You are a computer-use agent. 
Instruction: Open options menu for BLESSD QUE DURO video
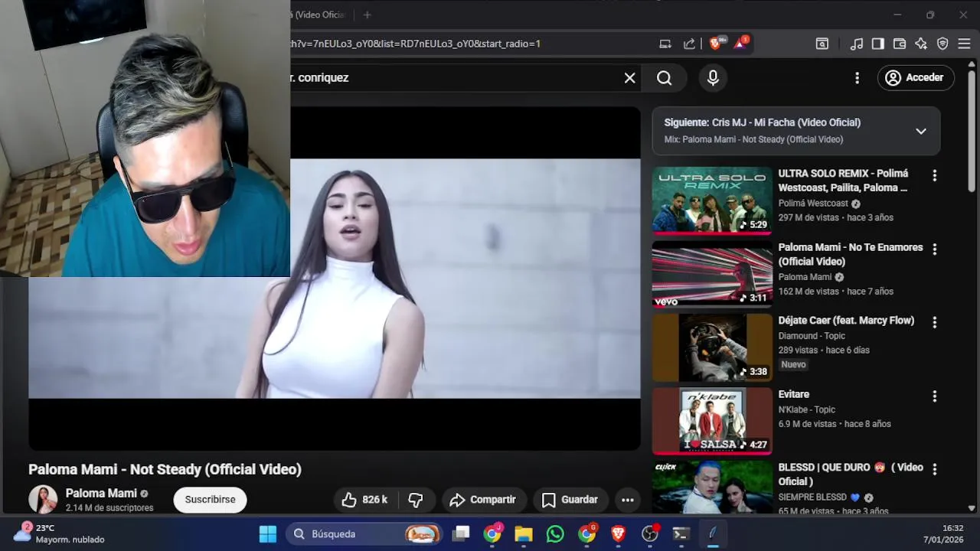click(x=934, y=468)
